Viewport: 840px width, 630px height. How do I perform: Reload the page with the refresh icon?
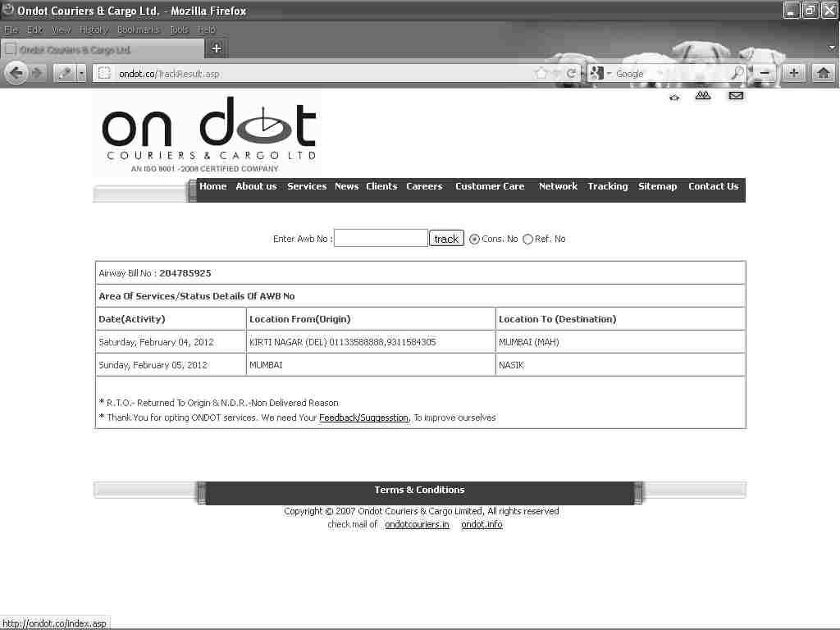pos(572,74)
